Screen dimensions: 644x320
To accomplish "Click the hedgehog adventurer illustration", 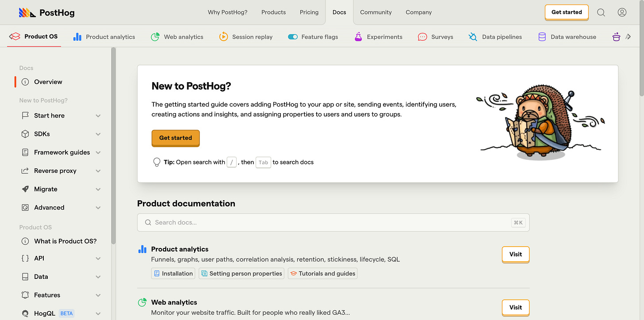I will [541, 122].
